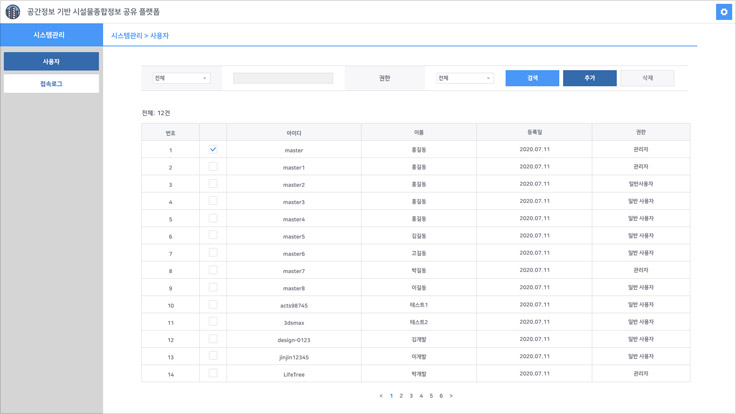Open the 접속로그 menu in the sidebar
Screen dimensions: 736x414
click(x=51, y=84)
